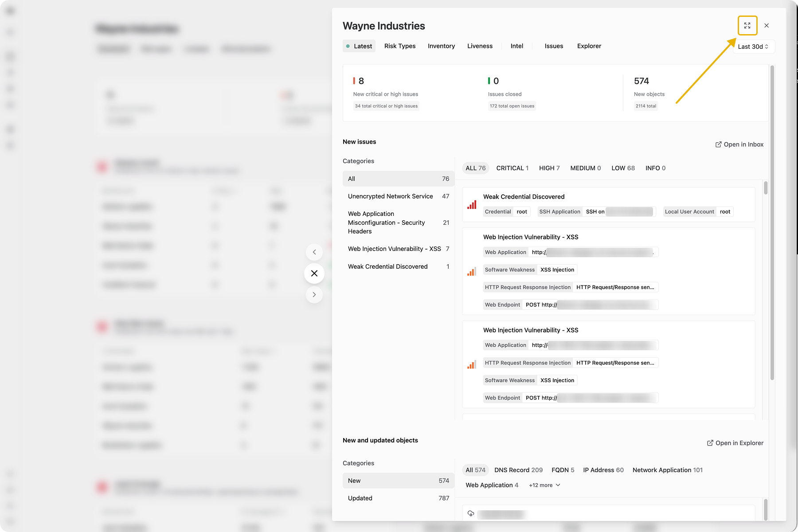Show DNS Record objects filter
Viewport: 798px width, 532px height.
coord(518,470)
